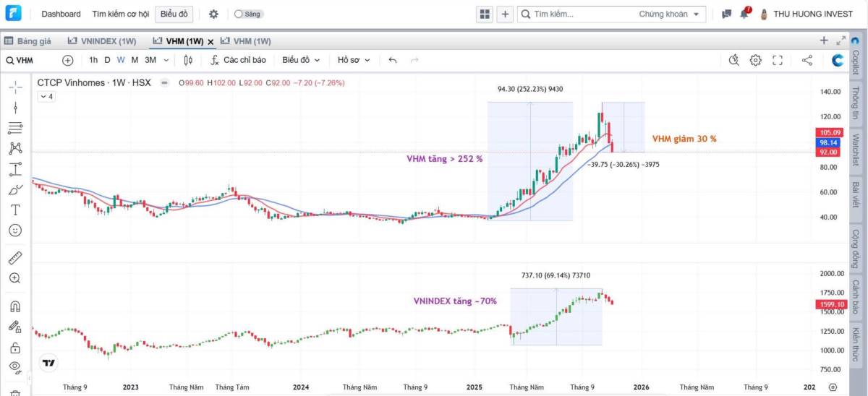This screenshot has width=868, height=396.
Task: Open chart settings gear in chart toolbar
Action: click(x=755, y=61)
